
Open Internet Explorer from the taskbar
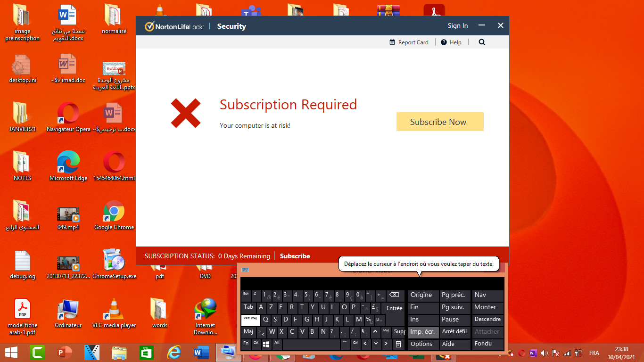(x=174, y=353)
